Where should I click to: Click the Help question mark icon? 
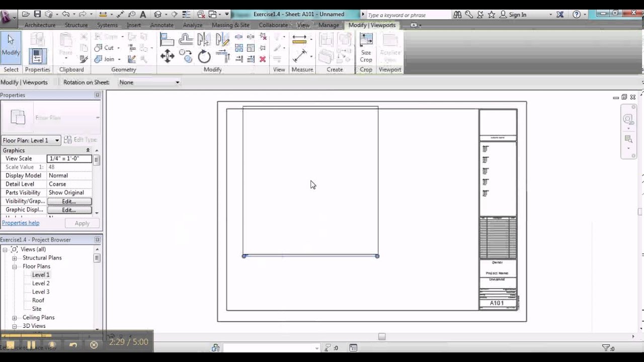coord(577,15)
